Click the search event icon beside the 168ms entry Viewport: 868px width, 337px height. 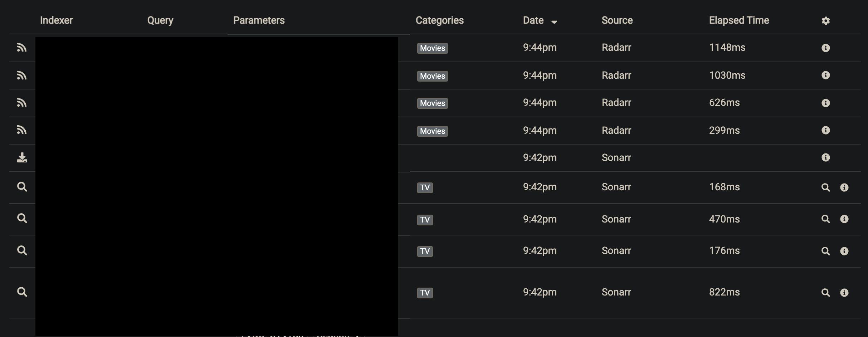pos(826,187)
